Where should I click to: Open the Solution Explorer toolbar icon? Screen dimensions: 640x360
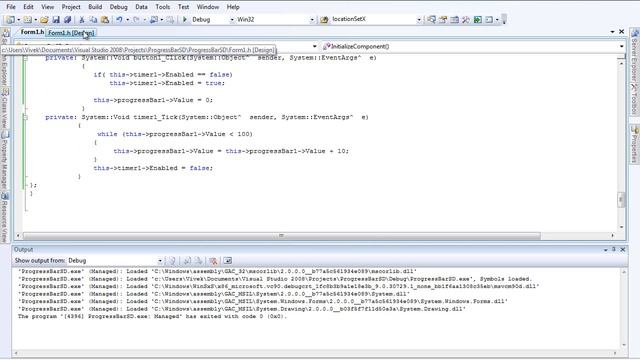(431, 20)
